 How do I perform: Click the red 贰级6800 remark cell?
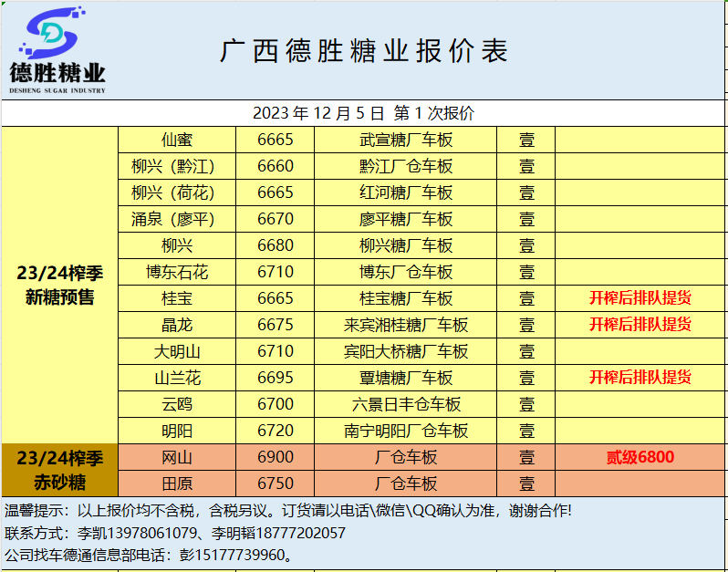640,457
